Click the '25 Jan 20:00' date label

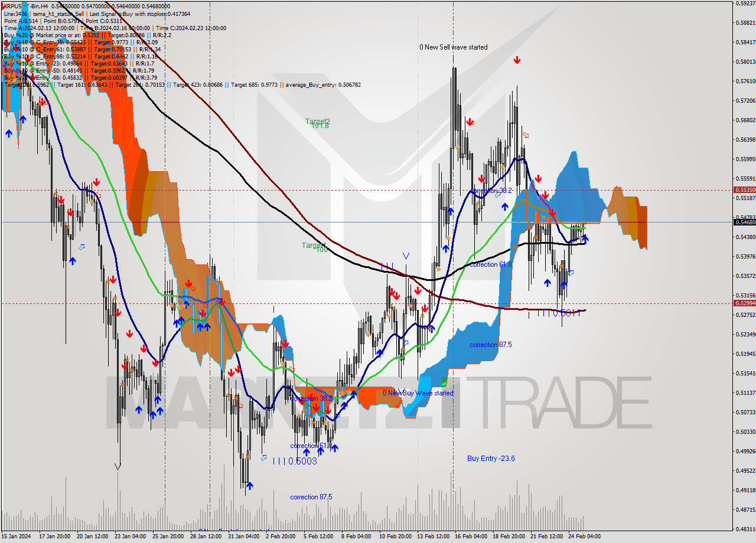tap(168, 537)
